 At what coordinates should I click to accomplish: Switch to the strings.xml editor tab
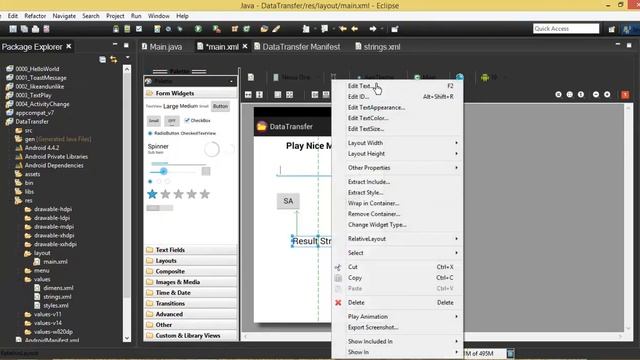pyautogui.click(x=378, y=47)
